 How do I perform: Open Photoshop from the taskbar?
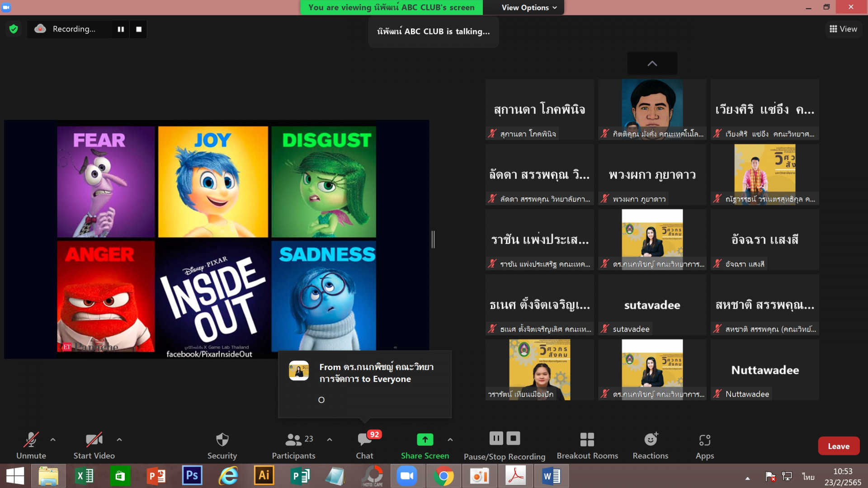coord(192,476)
